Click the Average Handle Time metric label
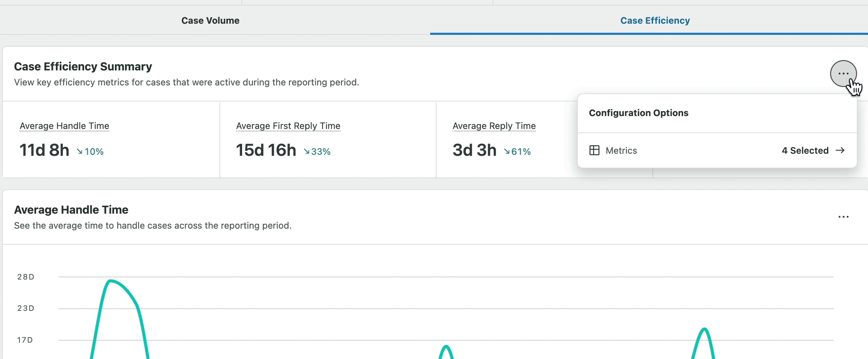 pos(65,126)
